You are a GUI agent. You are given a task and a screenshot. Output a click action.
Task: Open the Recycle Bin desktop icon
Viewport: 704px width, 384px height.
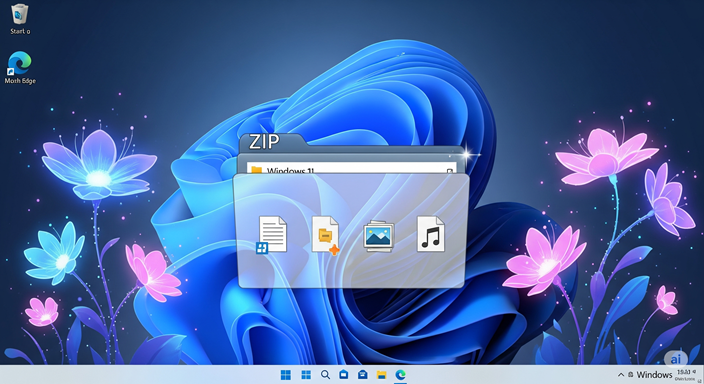click(x=19, y=19)
